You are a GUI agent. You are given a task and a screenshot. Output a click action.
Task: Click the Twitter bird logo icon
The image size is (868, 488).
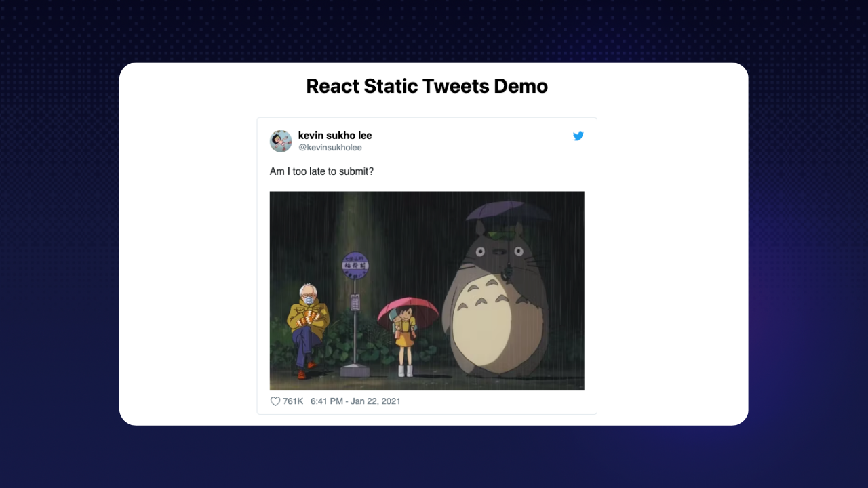tap(578, 136)
